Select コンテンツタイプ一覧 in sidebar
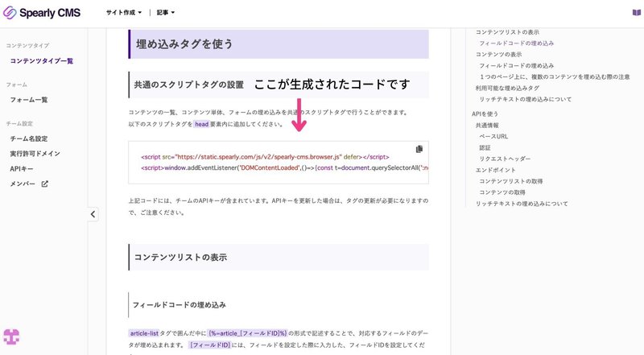The width and height of the screenshot is (644, 355). pos(42,61)
